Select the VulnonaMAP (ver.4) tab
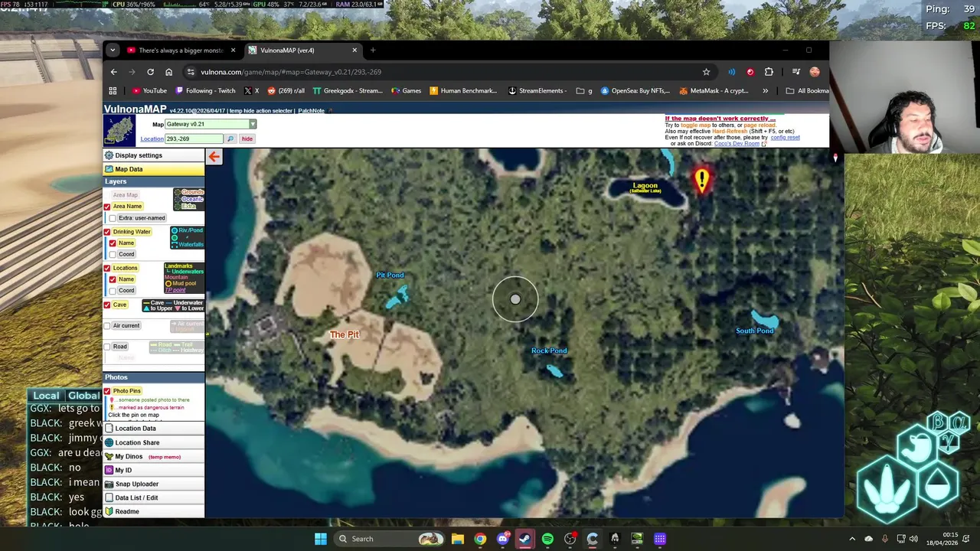Screen dimensions: 980x551 coord(302,51)
